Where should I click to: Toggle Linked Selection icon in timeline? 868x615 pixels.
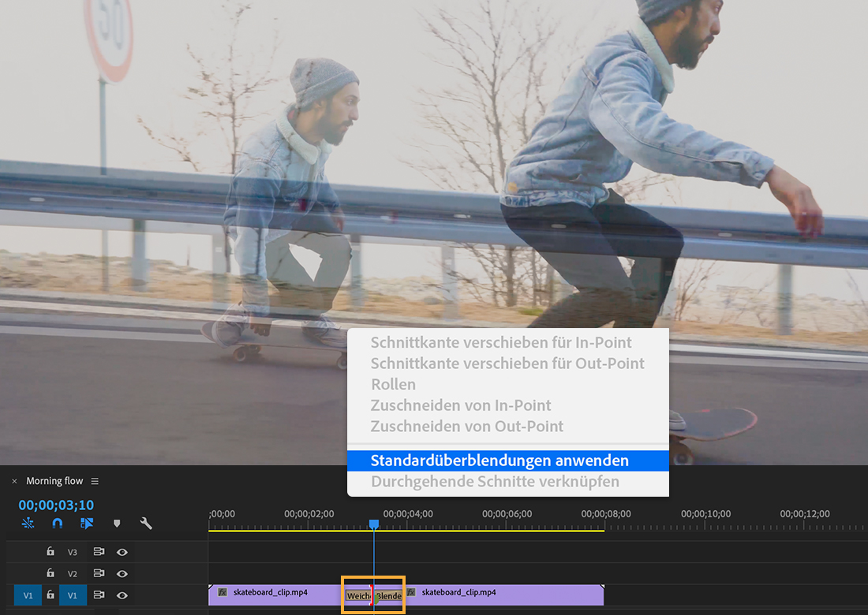coord(87,524)
